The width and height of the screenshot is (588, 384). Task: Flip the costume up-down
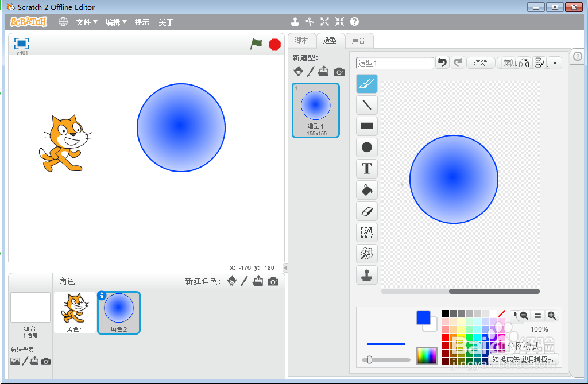(x=539, y=63)
